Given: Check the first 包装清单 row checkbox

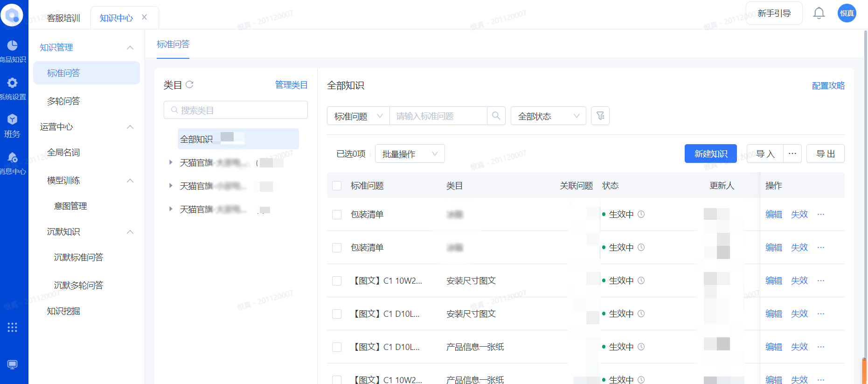Looking at the screenshot, I should [337, 215].
